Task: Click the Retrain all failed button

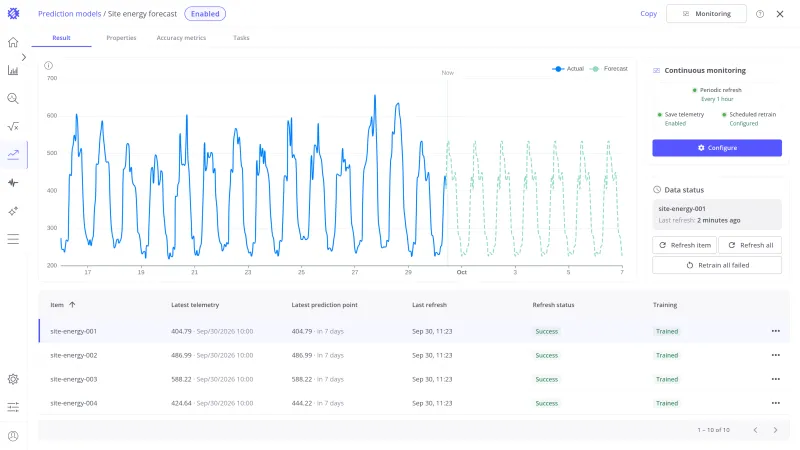Action: (717, 265)
